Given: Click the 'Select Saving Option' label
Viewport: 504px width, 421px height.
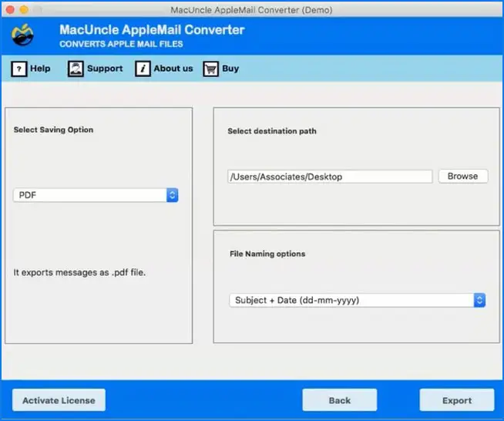Looking at the screenshot, I should point(53,130).
